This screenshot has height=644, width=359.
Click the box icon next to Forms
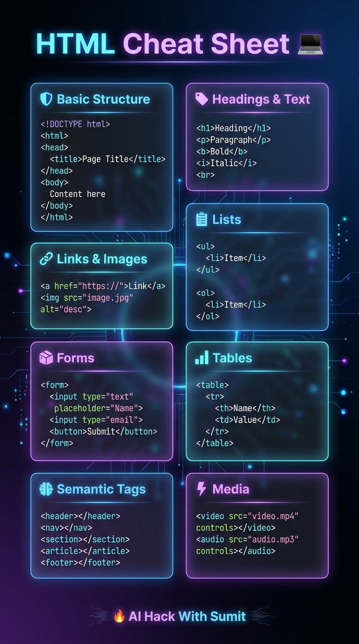46,359
